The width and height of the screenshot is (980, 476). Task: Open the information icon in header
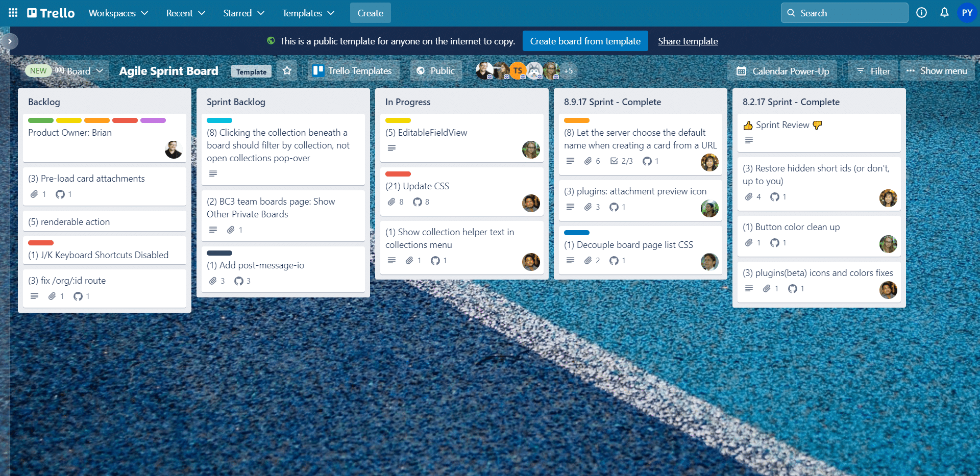[x=921, y=13]
